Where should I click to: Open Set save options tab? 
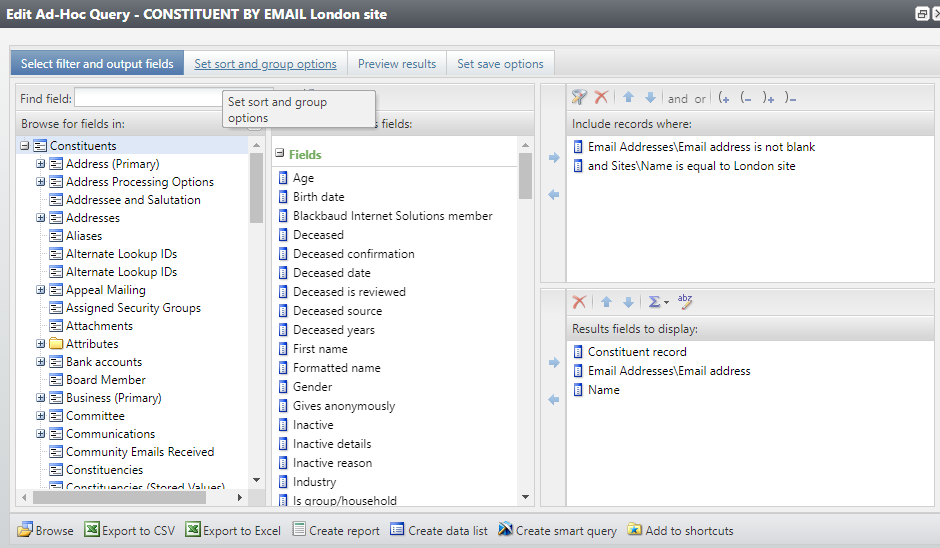pyautogui.click(x=500, y=64)
